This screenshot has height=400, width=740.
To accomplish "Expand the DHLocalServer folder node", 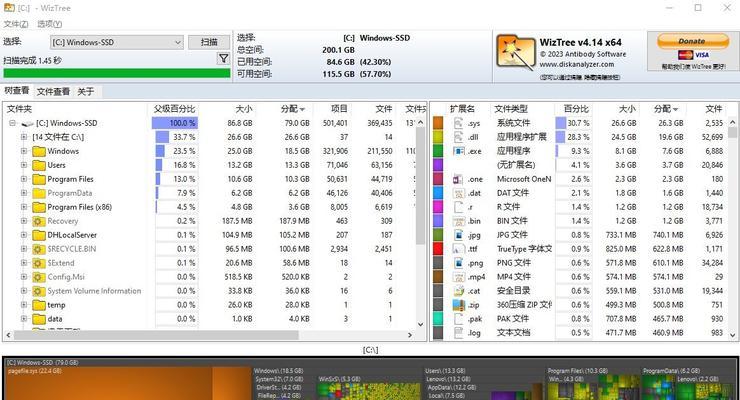I will [24, 235].
